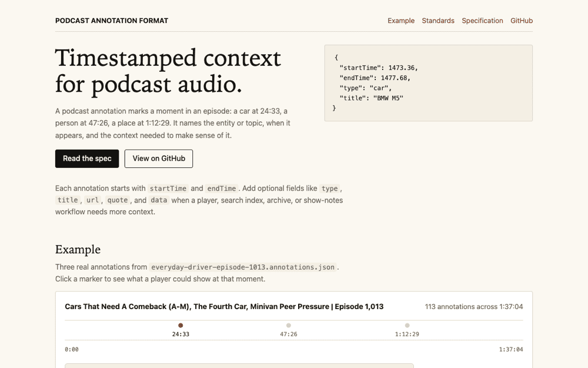Click the everyday-driver-episode-1013.annotations.json filename
Screen dimensions: 588x368
point(243,267)
